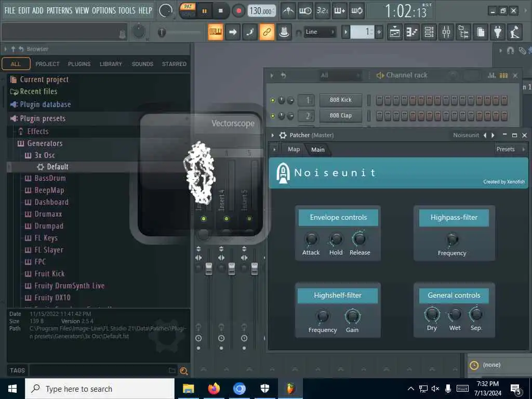Open the plugin picker plug icon
This screenshot has height=399, width=532.
tap(498, 32)
